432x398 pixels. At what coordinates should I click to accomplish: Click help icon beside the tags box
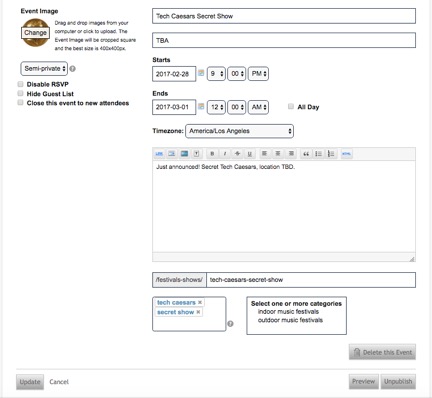point(230,324)
